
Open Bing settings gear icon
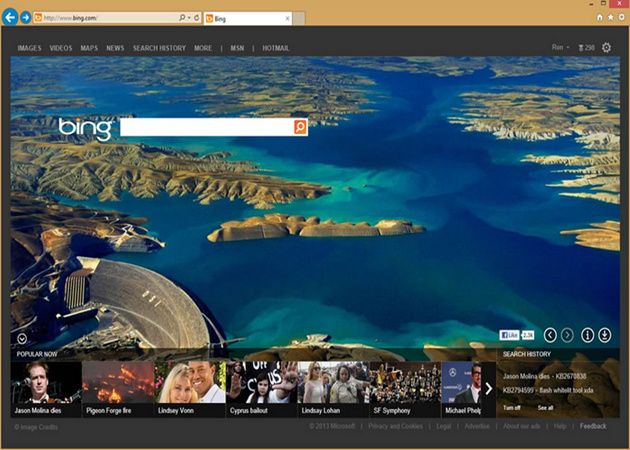coord(606,47)
